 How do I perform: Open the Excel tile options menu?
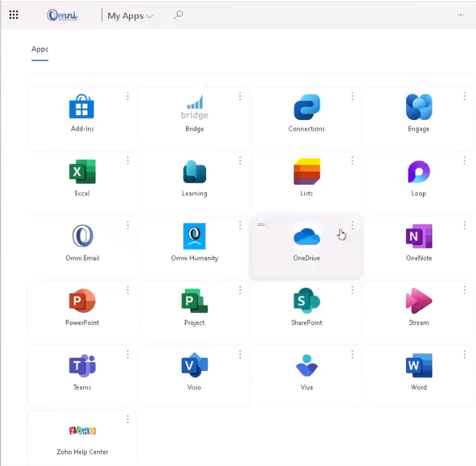(128, 161)
